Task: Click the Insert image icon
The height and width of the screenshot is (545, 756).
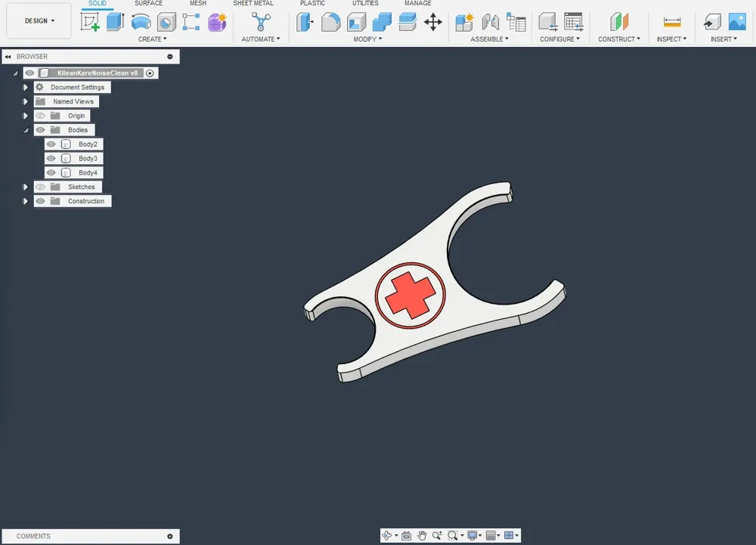Action: click(x=737, y=22)
